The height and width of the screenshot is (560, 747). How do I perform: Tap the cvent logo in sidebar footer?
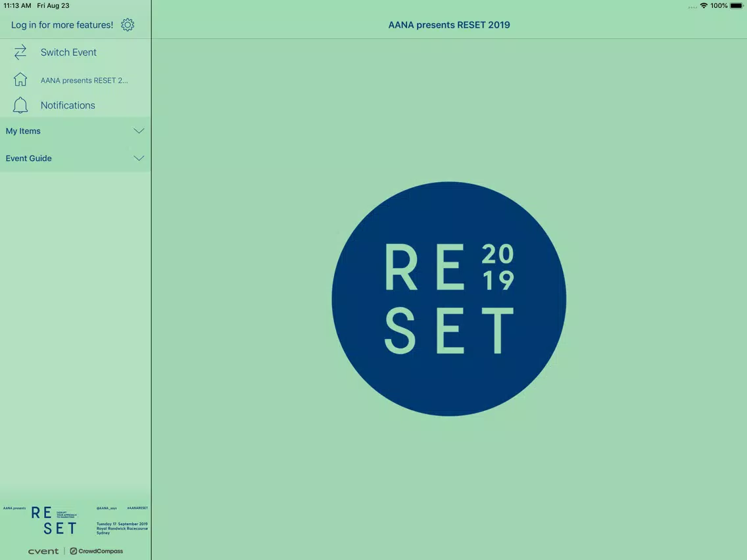[x=43, y=551]
